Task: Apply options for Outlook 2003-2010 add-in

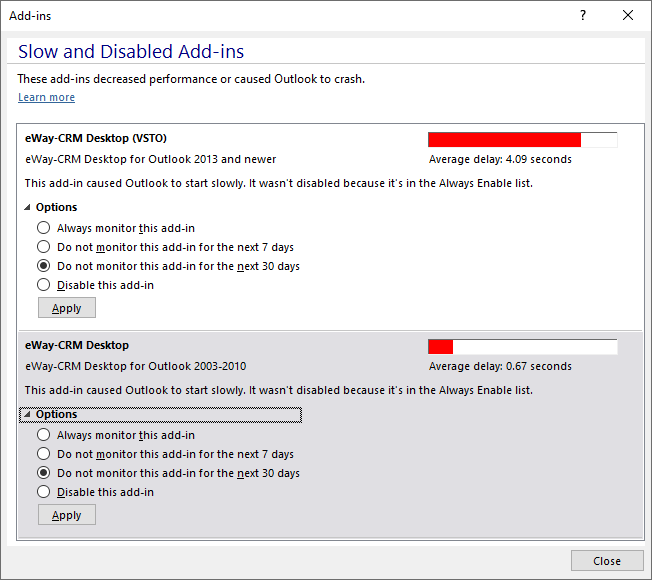Action: click(67, 515)
